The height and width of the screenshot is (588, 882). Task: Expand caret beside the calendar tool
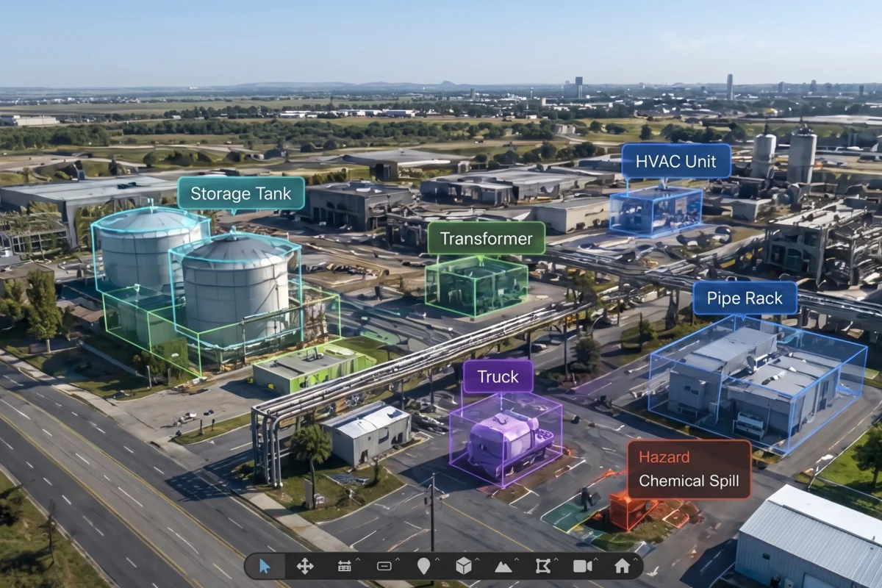coord(358,560)
